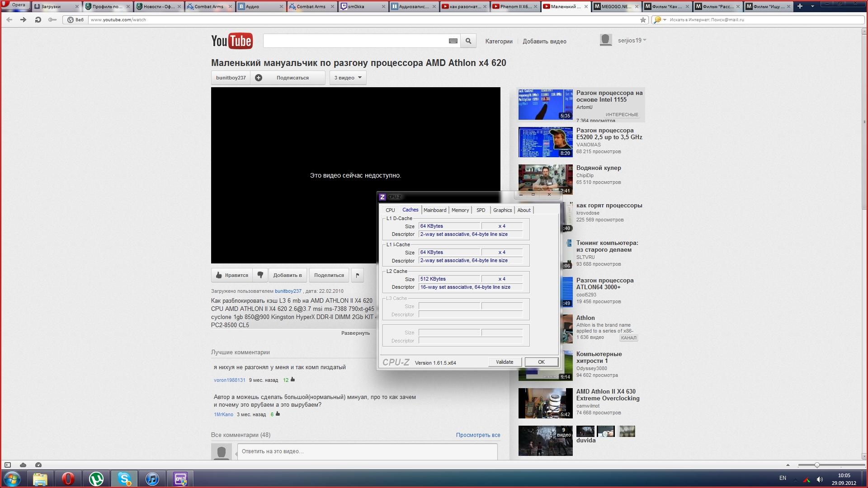The width and height of the screenshot is (868, 488).
Task: Open a new browser tab with plus icon
Action: [800, 6]
